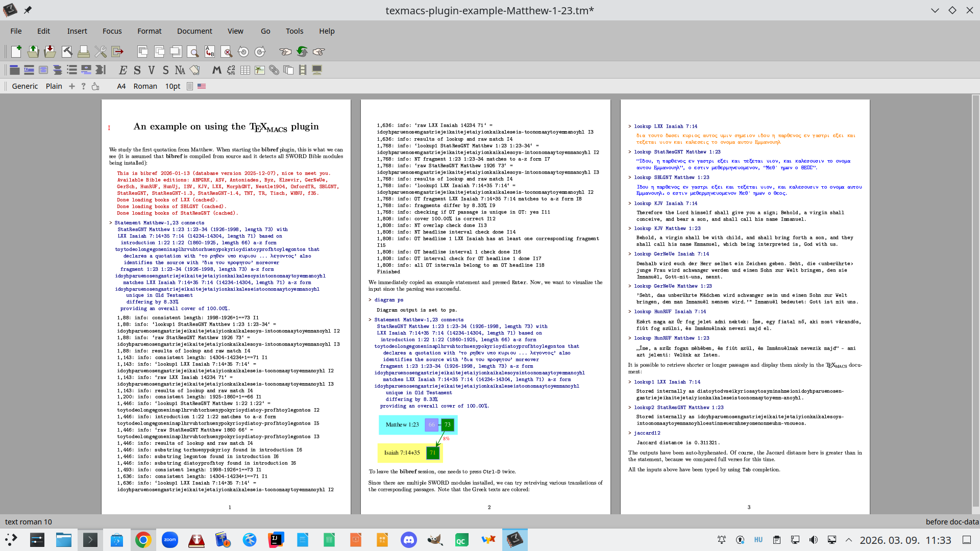Toggle strong text with the first S icon
This screenshot has height=551, width=980.
coord(137,70)
